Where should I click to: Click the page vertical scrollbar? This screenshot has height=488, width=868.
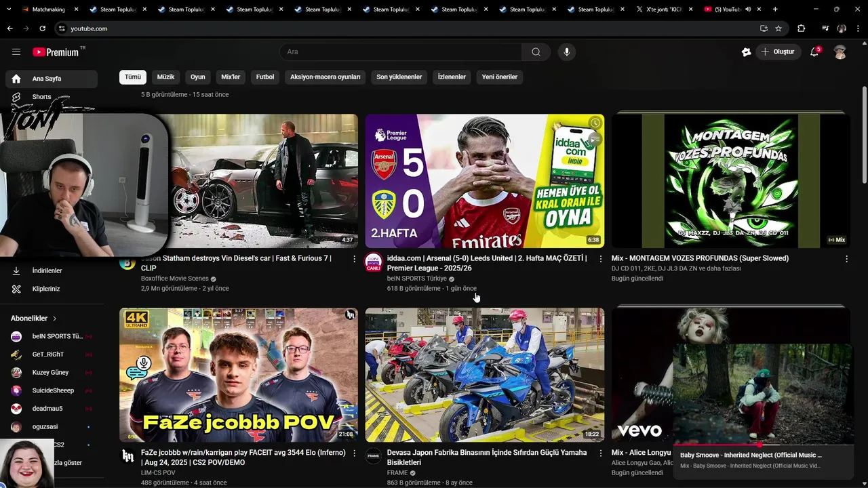(864, 136)
